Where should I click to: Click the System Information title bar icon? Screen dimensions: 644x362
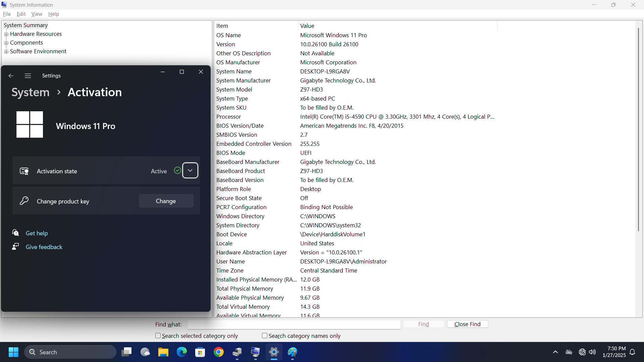pyautogui.click(x=4, y=5)
